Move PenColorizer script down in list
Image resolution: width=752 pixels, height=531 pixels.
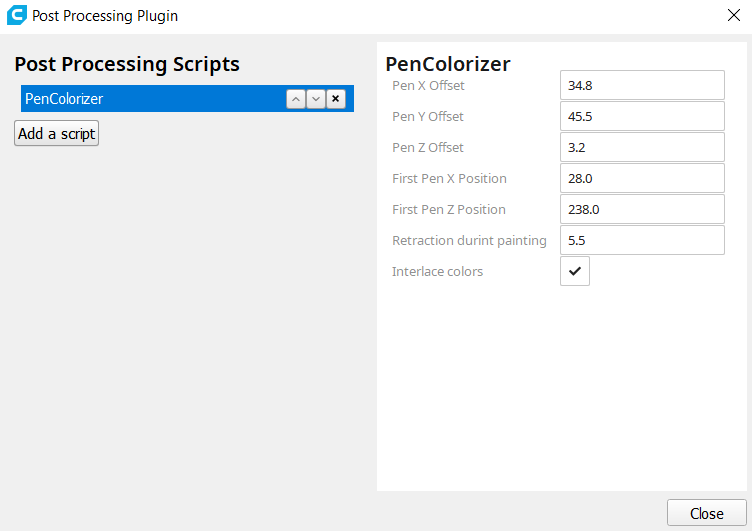tap(315, 99)
